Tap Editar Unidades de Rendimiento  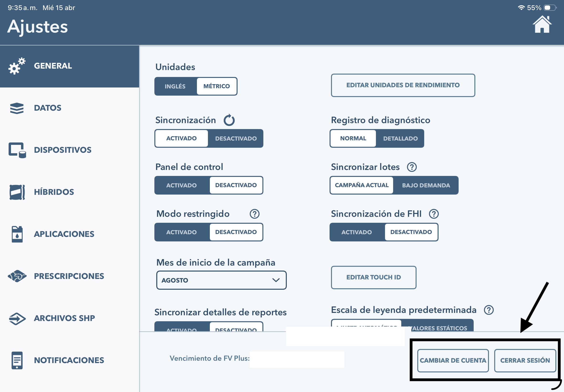pos(403,85)
